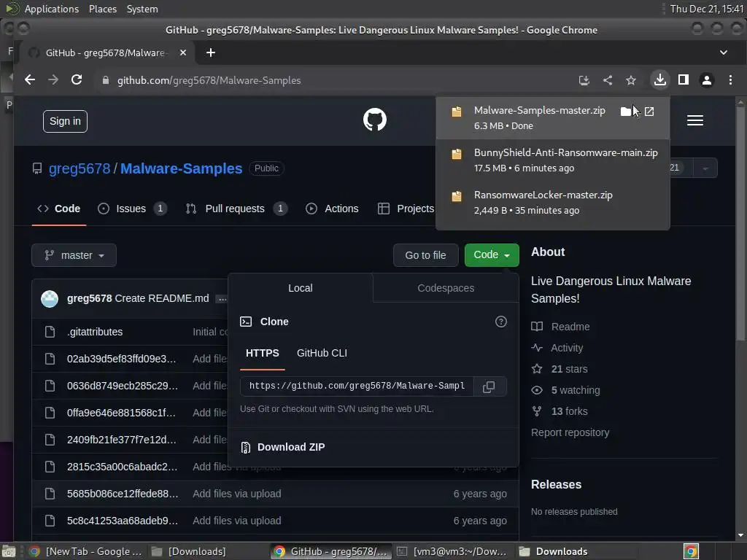Reload the GitHub page
This screenshot has height=560, width=747.
(76, 80)
